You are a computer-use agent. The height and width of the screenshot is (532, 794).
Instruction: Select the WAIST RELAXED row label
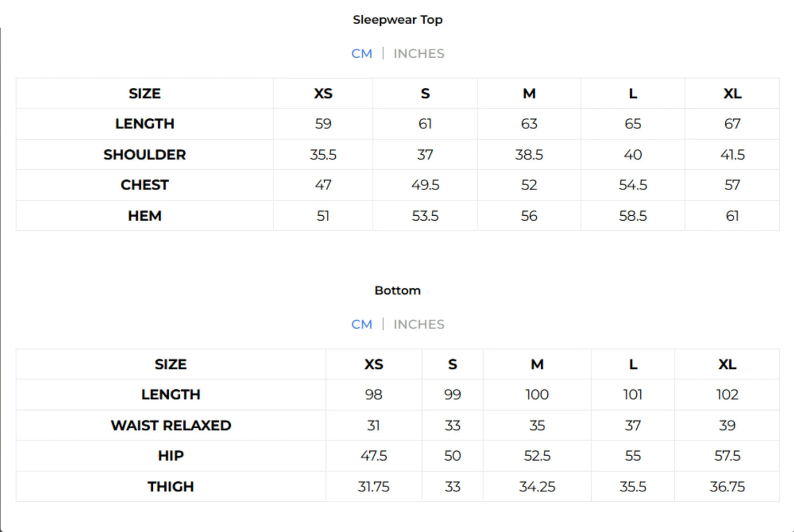pos(171,425)
